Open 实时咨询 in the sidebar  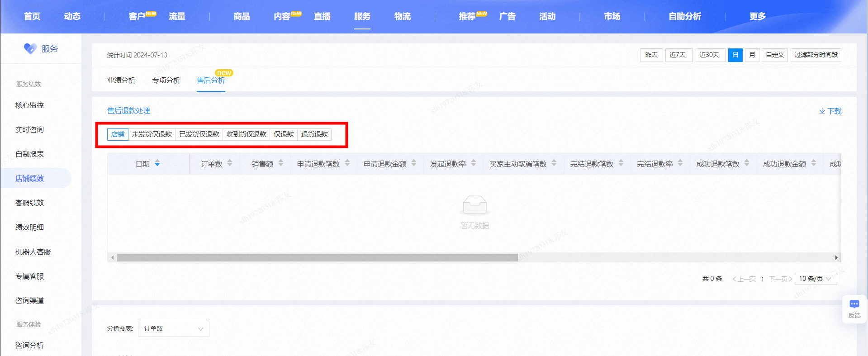(30, 129)
